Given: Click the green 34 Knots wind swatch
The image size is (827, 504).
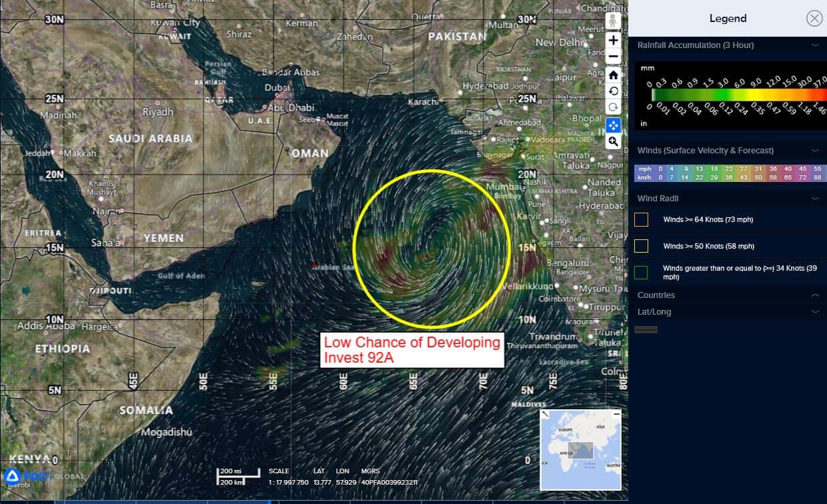Looking at the screenshot, I should [641, 272].
